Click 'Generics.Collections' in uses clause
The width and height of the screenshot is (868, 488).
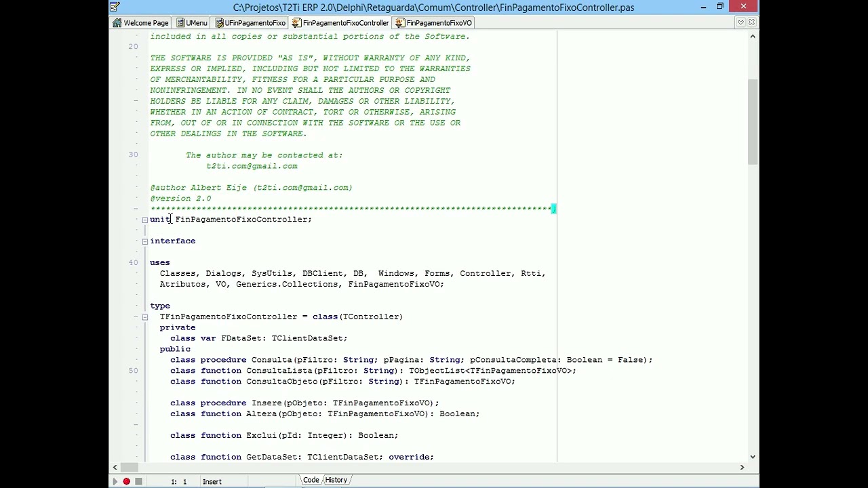(x=287, y=284)
